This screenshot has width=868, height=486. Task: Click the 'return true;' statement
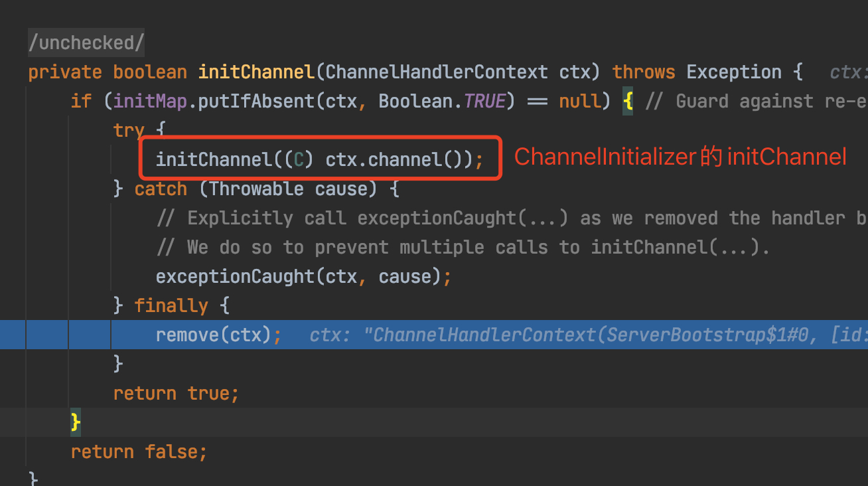click(177, 393)
